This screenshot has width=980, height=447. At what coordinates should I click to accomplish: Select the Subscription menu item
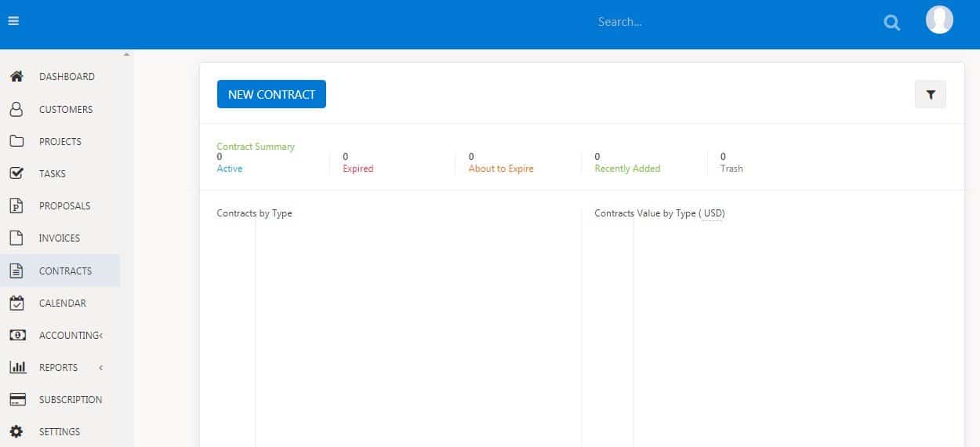pyautogui.click(x=71, y=399)
